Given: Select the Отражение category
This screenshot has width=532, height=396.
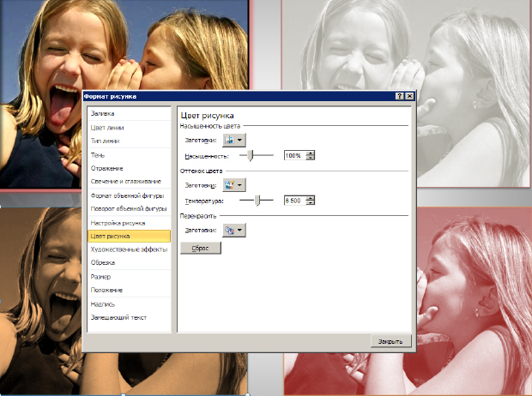Looking at the screenshot, I should coord(129,169).
